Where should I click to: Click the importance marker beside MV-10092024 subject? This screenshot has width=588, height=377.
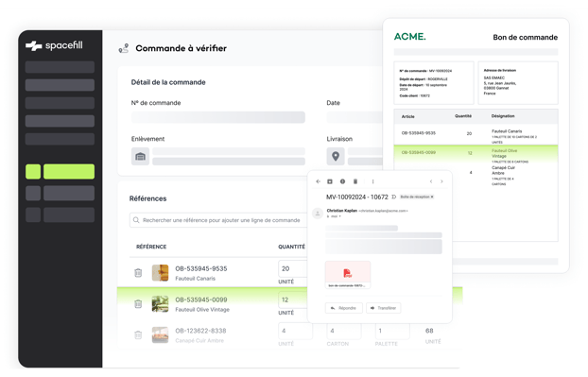394,197
